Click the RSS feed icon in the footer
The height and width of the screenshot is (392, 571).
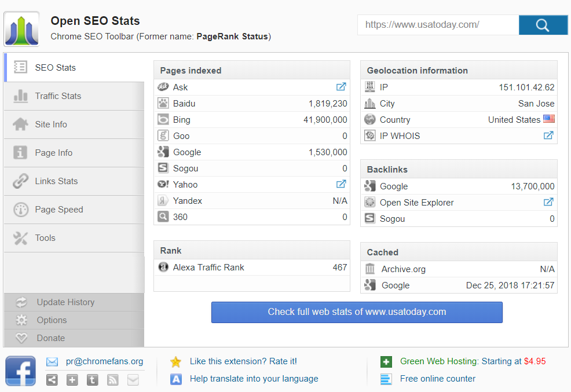click(x=113, y=380)
